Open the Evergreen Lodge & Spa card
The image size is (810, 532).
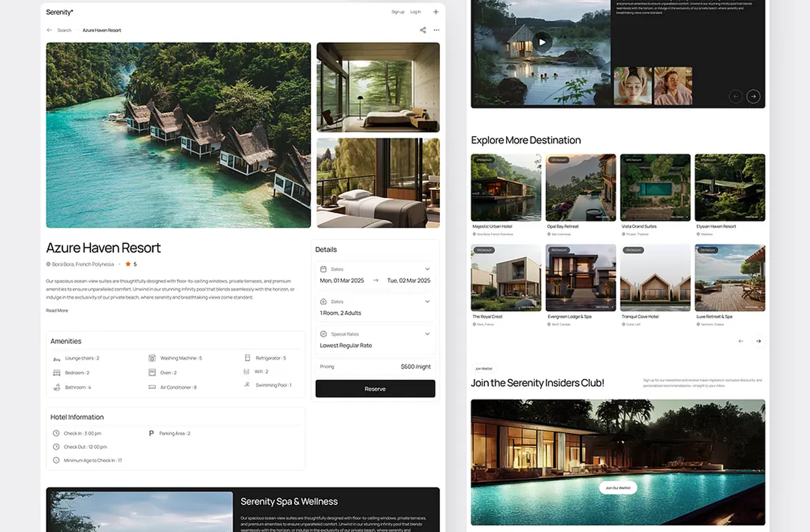(581, 278)
